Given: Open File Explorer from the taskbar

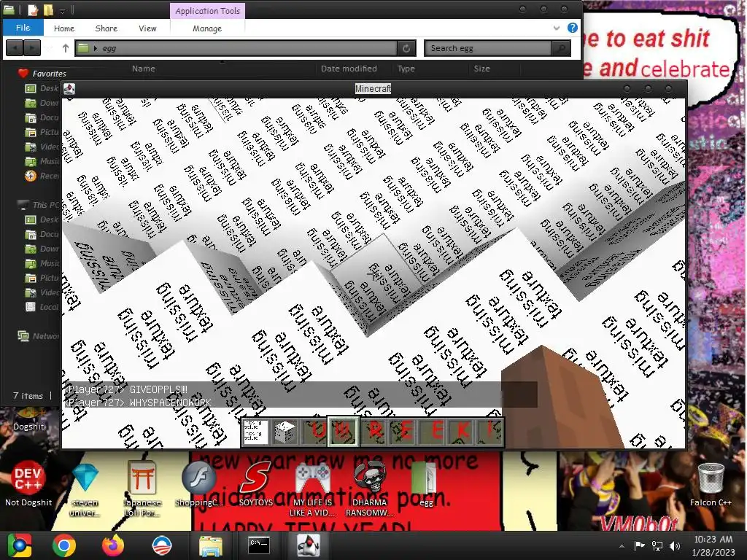Looking at the screenshot, I should coord(210,545).
